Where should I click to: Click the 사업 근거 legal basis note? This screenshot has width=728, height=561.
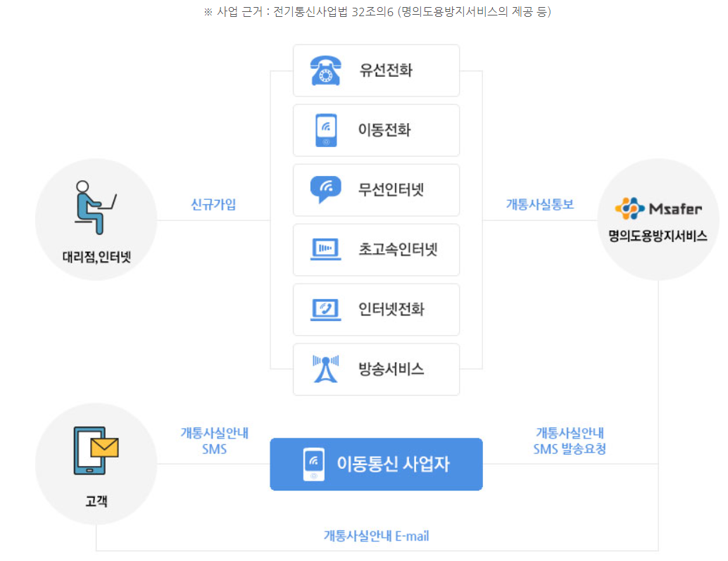click(377, 11)
